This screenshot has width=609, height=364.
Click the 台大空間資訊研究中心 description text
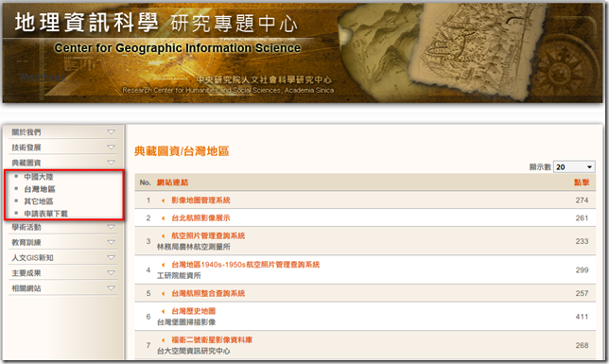click(x=194, y=351)
